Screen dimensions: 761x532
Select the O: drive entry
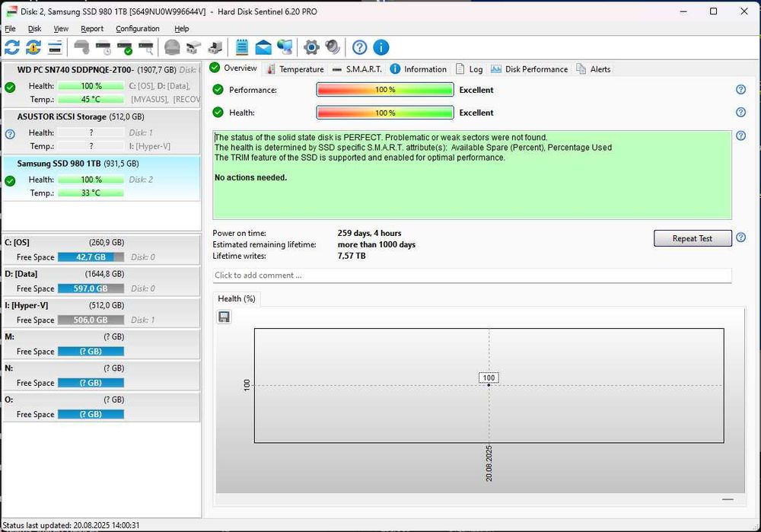(x=101, y=406)
